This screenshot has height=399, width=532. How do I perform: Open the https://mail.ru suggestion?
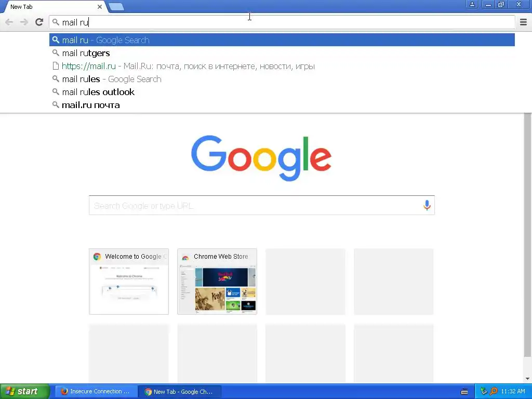click(282, 66)
